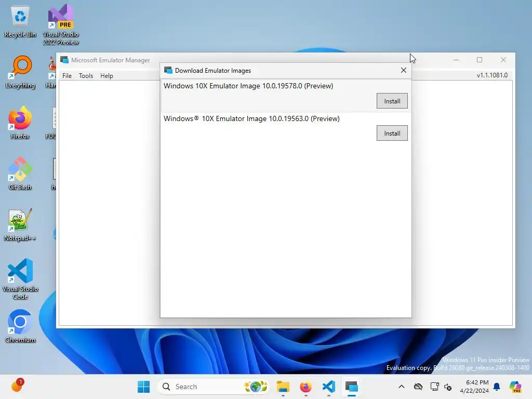Screen dimensions: 532x399
Task: Click the Microsoft Emulator Manager title icon
Action: click(64, 60)
